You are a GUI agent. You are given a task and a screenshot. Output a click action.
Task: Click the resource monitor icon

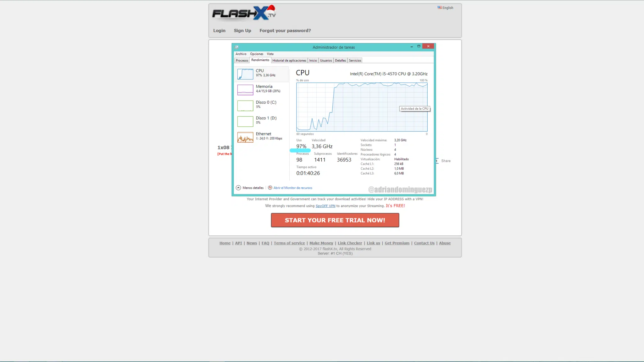(270, 188)
